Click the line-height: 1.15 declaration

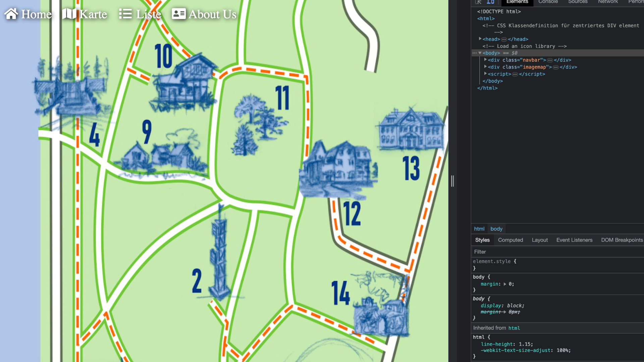point(507,344)
